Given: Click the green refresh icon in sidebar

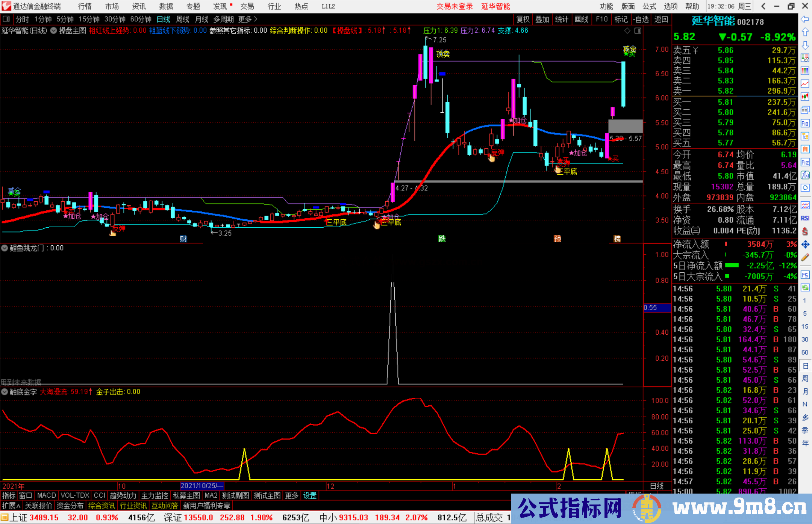Looking at the screenshot, I should coord(805,288).
